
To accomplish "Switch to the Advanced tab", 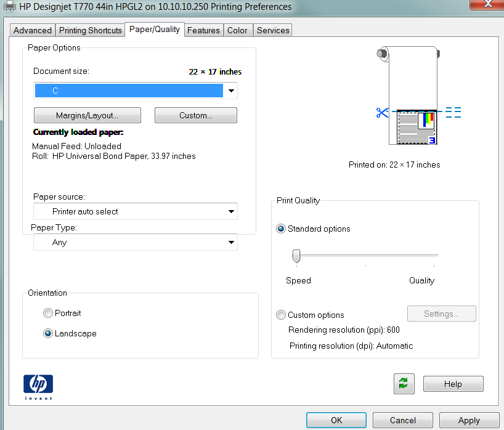I will 33,30.
